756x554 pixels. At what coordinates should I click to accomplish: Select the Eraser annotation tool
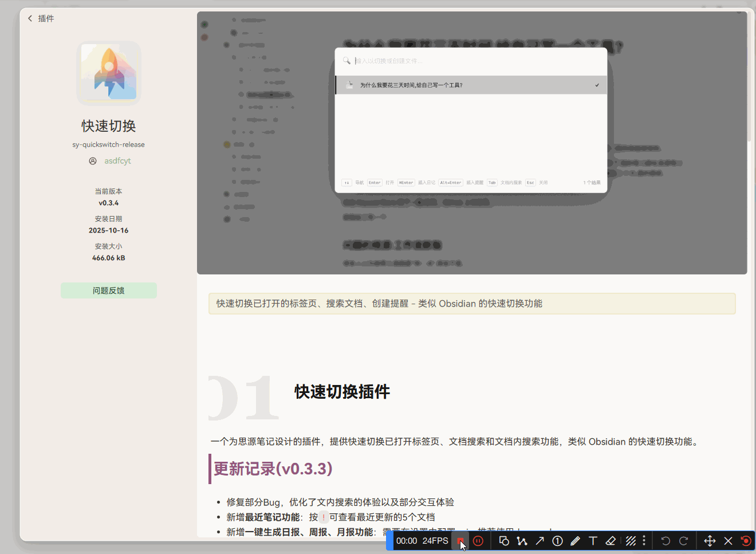pos(611,540)
